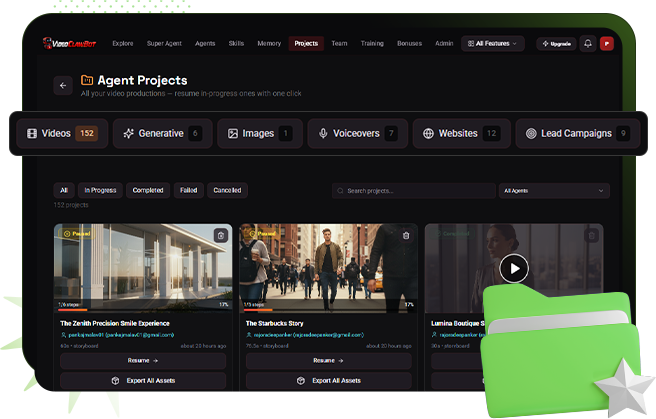Filter projects by Completed

148,190
